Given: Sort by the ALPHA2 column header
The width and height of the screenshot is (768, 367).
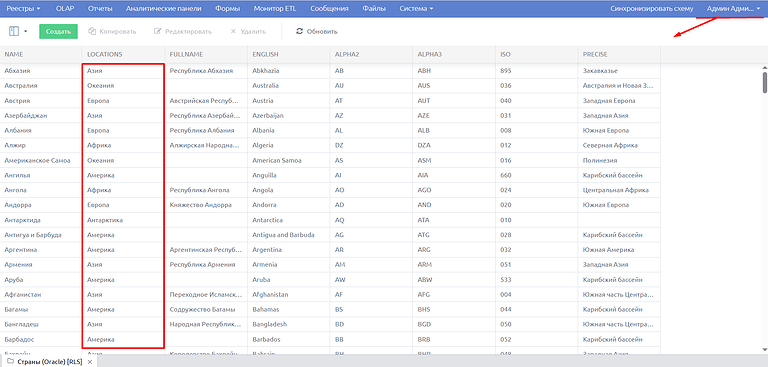Looking at the screenshot, I should point(371,54).
